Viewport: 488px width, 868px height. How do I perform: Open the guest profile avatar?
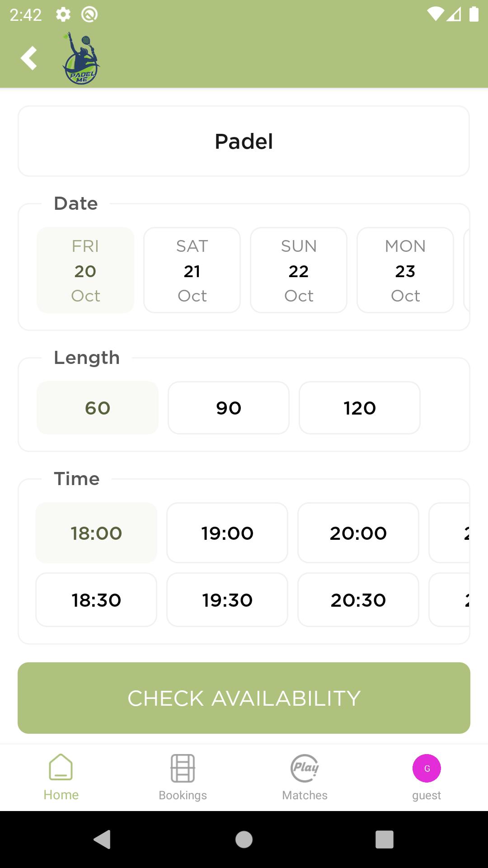tap(427, 768)
